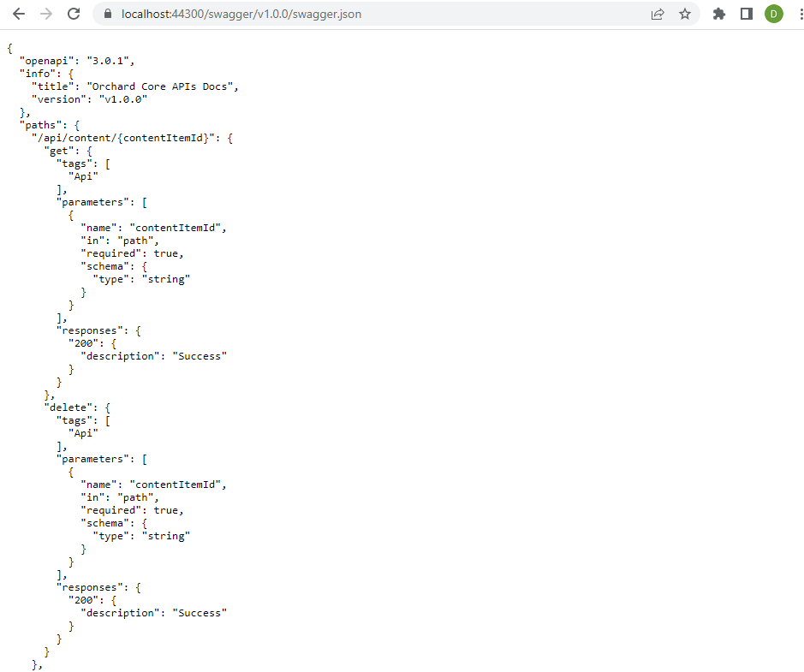Click "schema" key in delete parameters
This screenshot has width=804, height=672.
[104, 523]
